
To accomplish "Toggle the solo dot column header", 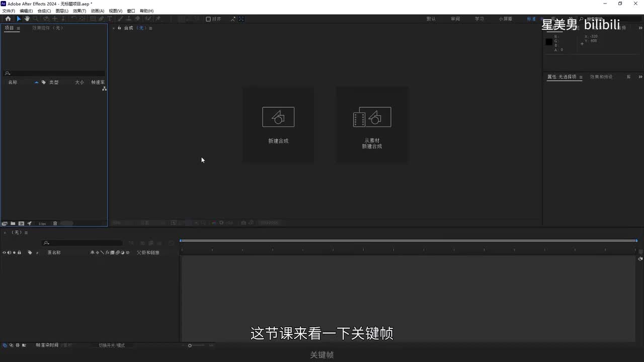I will point(14,252).
